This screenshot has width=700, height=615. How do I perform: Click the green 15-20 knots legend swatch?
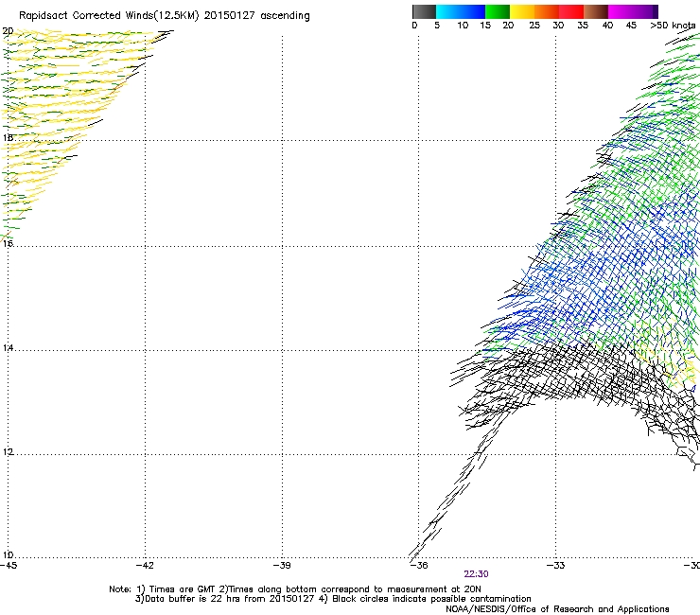point(498,11)
